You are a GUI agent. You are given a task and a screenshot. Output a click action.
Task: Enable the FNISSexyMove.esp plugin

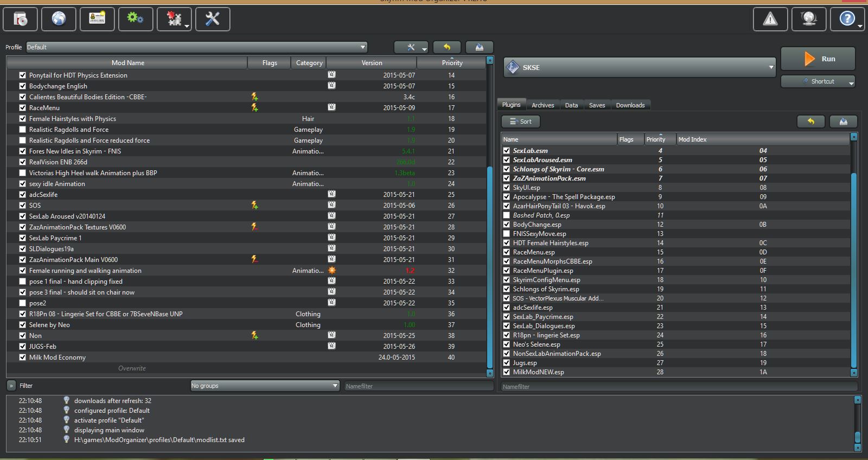point(506,234)
